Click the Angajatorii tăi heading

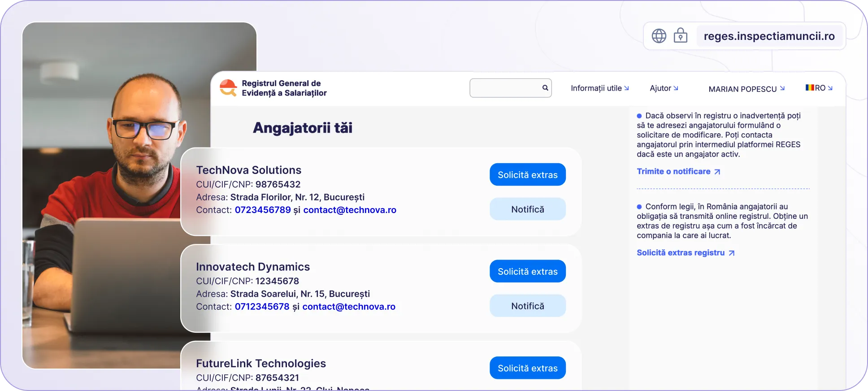tap(303, 128)
